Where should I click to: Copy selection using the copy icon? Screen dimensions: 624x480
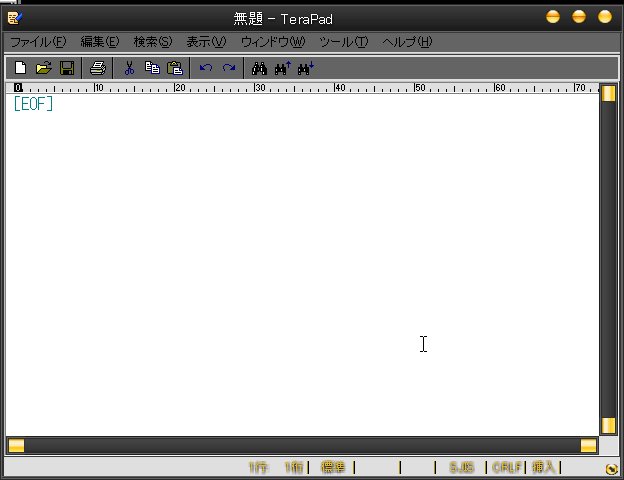click(x=152, y=68)
